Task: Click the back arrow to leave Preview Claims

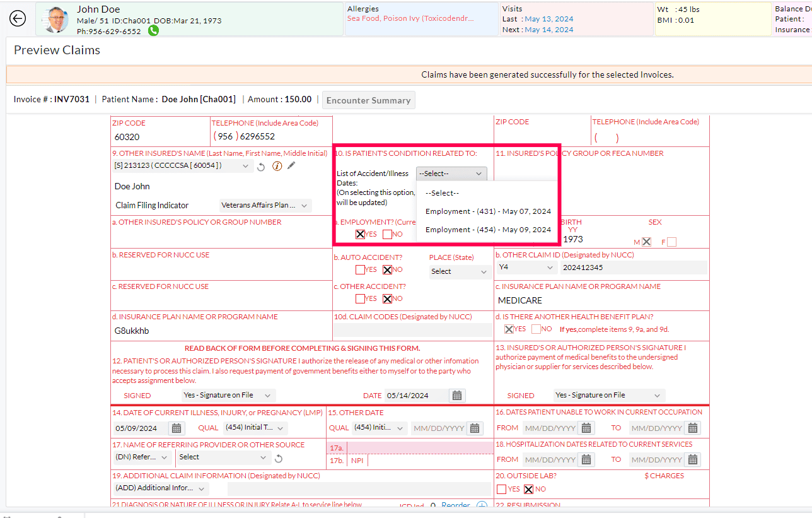Action: pos(18,18)
